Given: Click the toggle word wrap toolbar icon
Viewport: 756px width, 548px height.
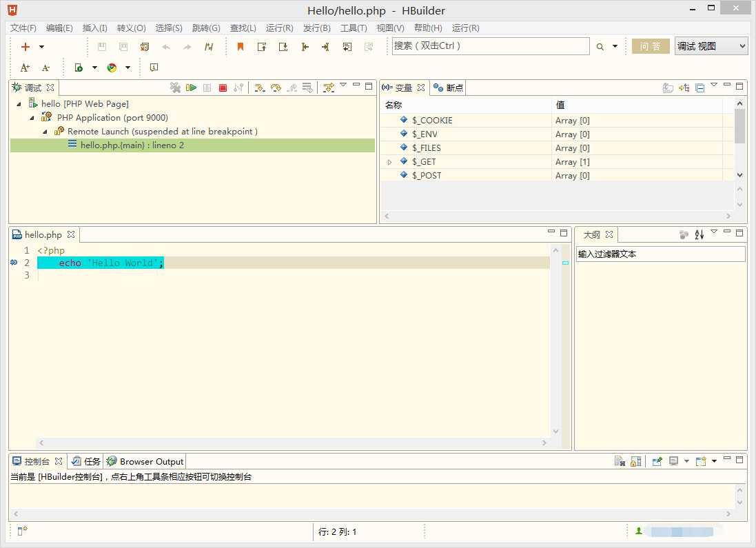Looking at the screenshot, I should pos(347,47).
